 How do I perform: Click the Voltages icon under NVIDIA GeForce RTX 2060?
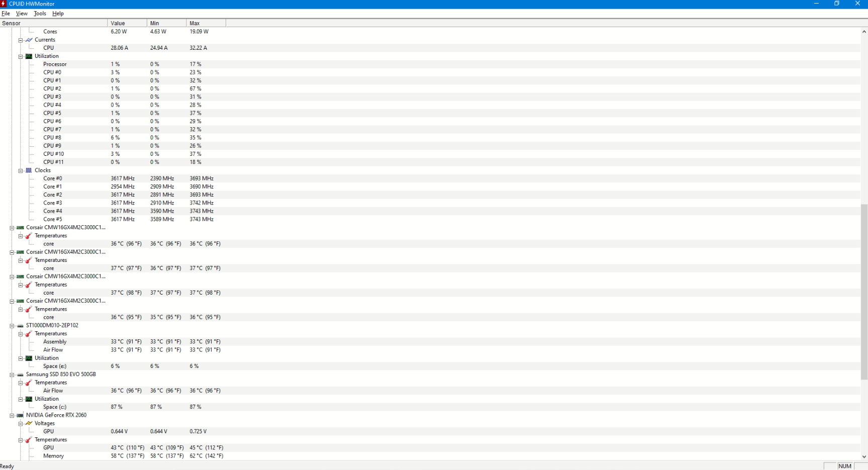[29, 423]
